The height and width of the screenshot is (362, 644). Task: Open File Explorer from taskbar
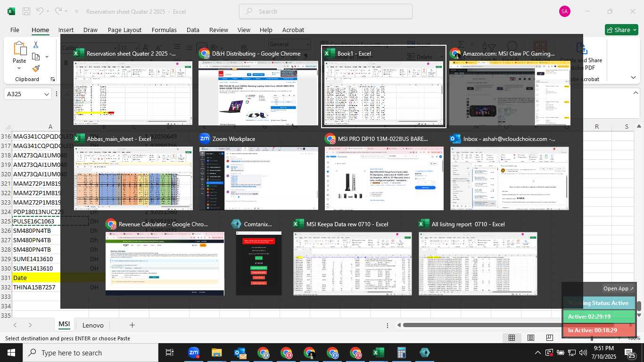(216, 353)
